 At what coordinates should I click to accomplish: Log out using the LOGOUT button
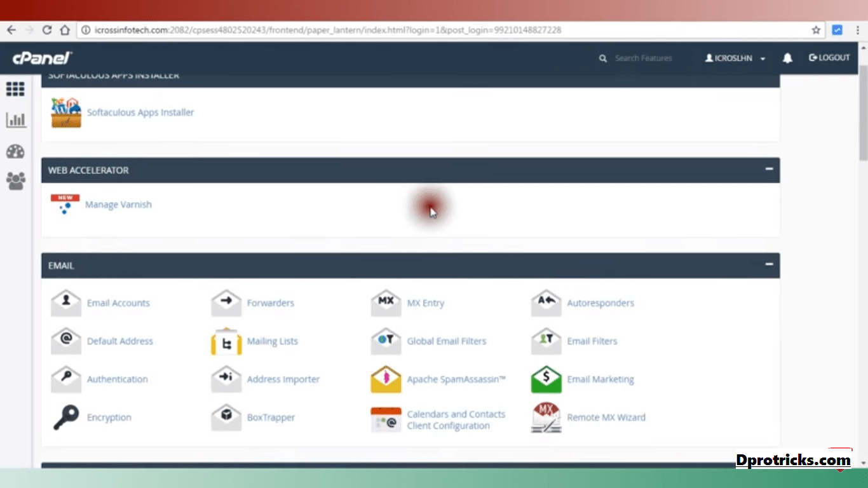pos(829,58)
